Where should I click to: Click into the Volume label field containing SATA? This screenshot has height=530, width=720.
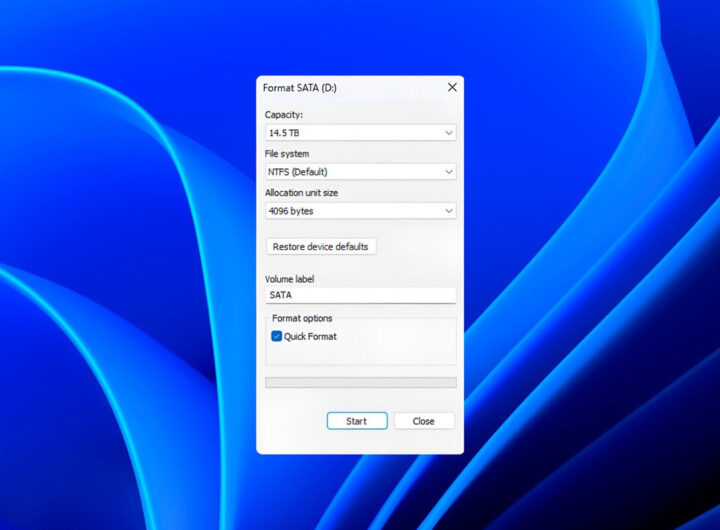click(x=360, y=295)
